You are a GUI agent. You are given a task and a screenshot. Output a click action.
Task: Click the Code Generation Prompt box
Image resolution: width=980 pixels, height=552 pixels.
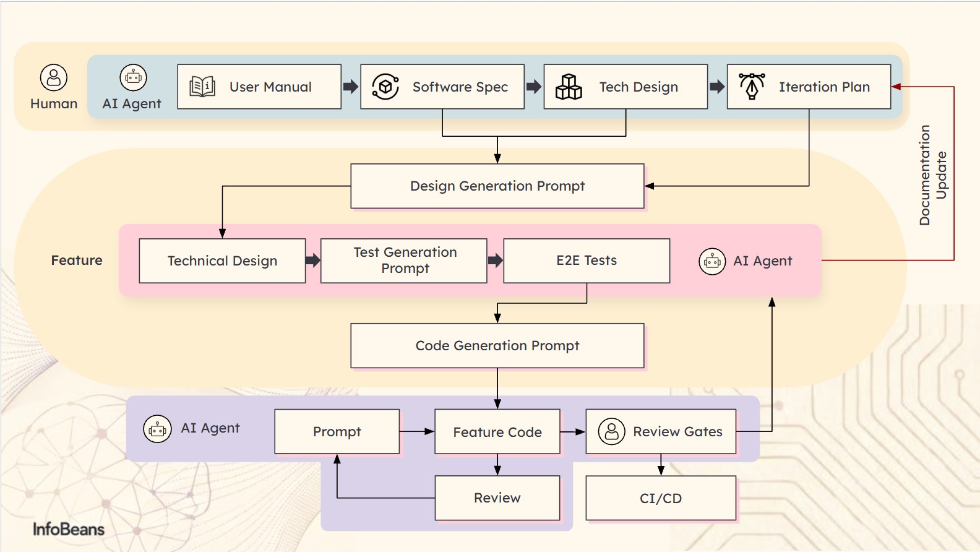(497, 345)
